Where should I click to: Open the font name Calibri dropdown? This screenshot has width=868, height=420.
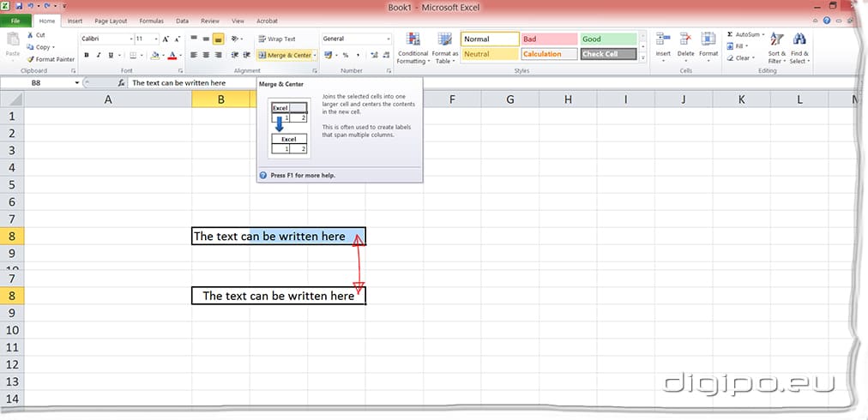click(x=131, y=39)
